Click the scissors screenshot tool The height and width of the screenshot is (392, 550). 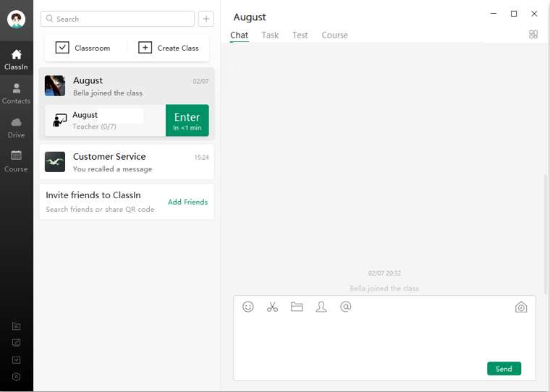click(x=272, y=307)
